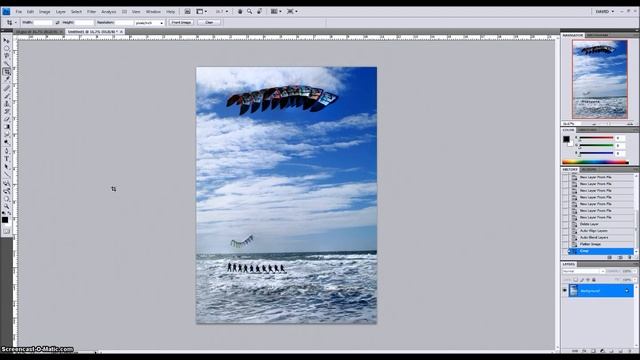Click the trash icon in Layers panel
This screenshot has width=640, height=360.
(x=629, y=351)
